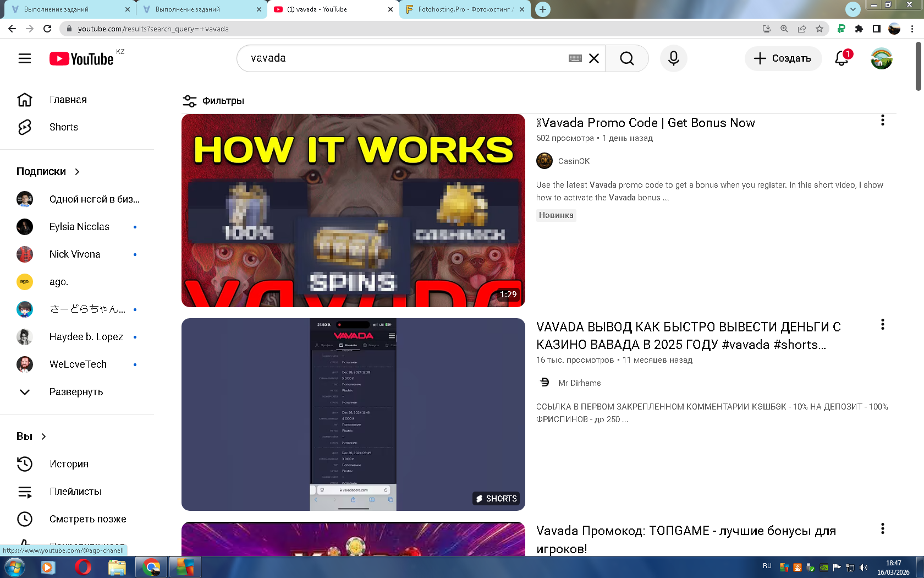
Task: Play the VAVADA phone screenshot Shorts thumbnail
Action: pyautogui.click(x=353, y=415)
